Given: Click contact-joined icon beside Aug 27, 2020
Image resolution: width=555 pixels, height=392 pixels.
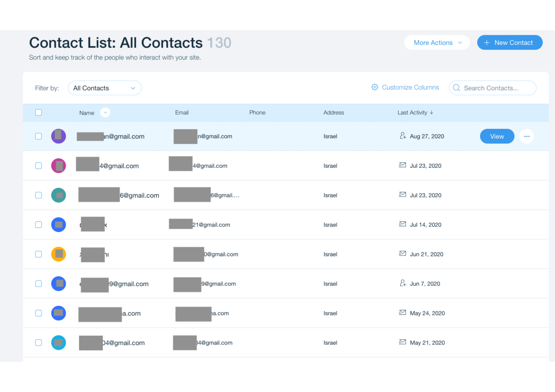Looking at the screenshot, I should (403, 136).
